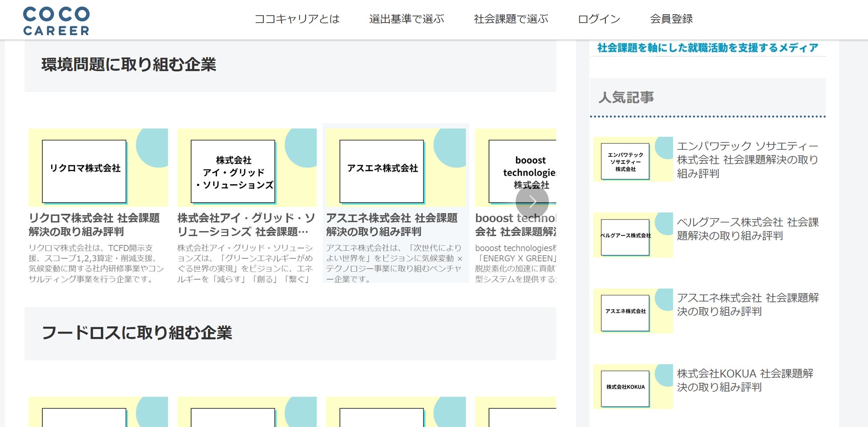This screenshot has width=868, height=427.
Task: Select the 株式会社KOKUA sidebar thumbnail
Action: pos(633,386)
